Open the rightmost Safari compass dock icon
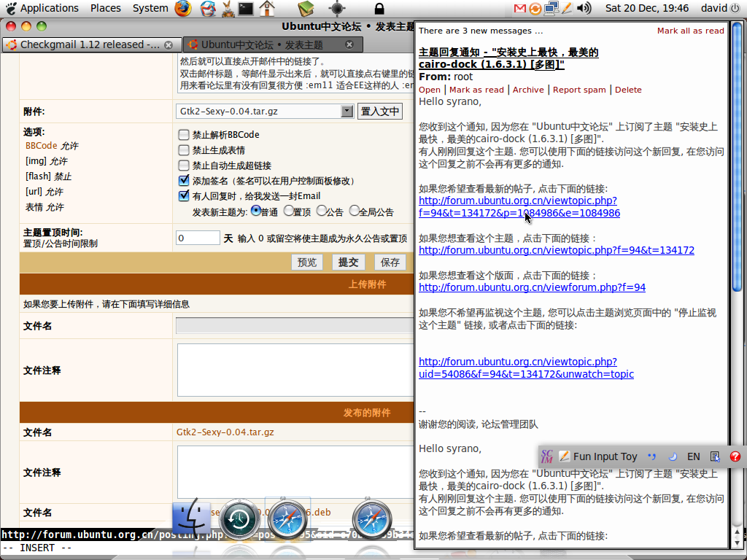The image size is (747, 560). point(372,519)
